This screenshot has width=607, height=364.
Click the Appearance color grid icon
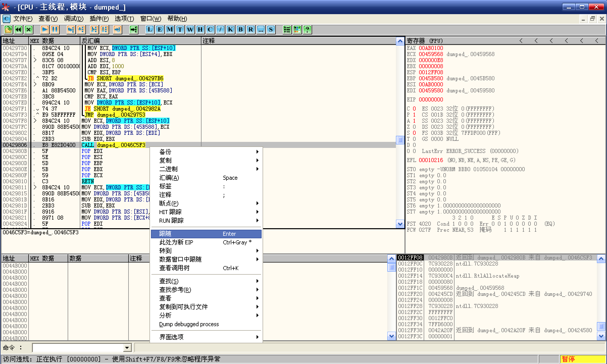click(297, 30)
